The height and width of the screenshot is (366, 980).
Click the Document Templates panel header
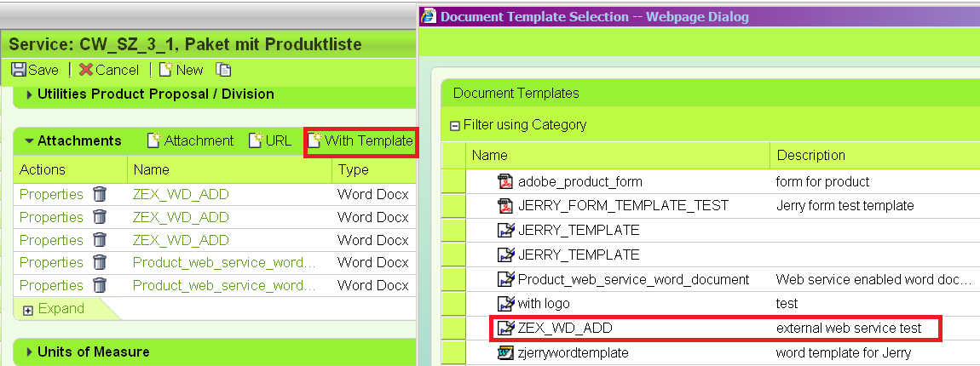(516, 93)
